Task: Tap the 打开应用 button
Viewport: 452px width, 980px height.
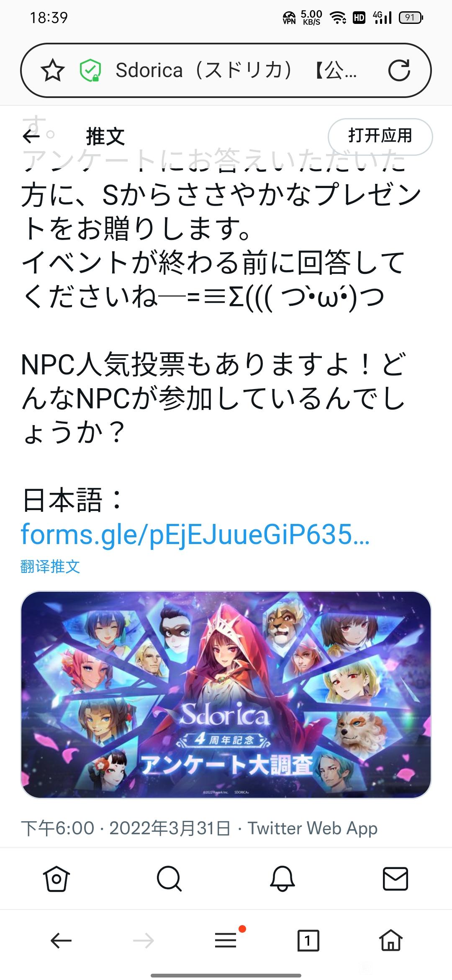Action: [380, 137]
